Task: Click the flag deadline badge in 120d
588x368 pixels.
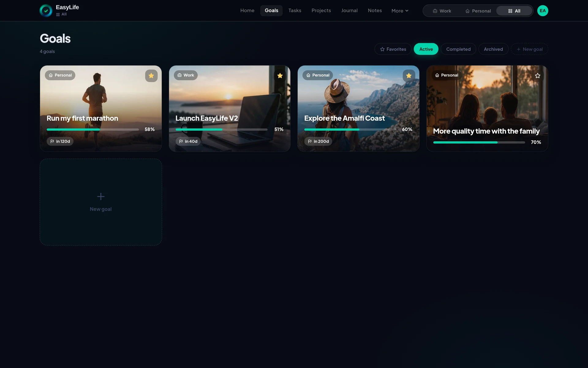Action: pyautogui.click(x=60, y=141)
